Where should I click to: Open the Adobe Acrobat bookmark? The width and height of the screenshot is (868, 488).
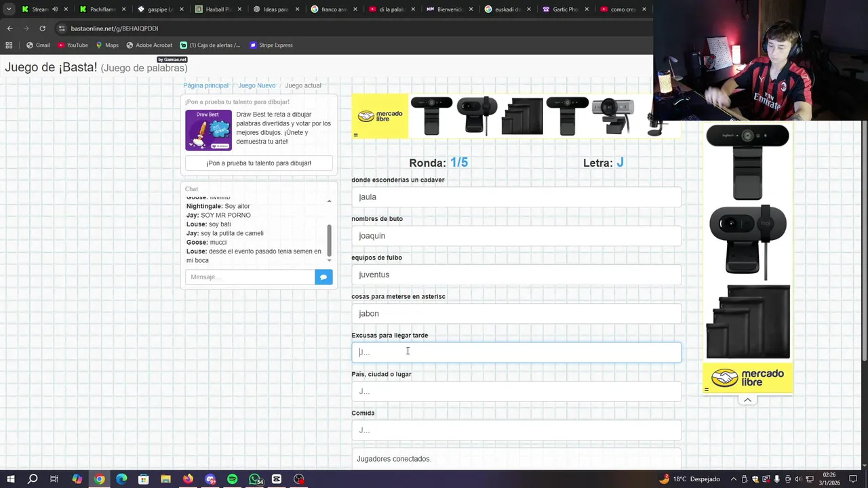point(149,45)
